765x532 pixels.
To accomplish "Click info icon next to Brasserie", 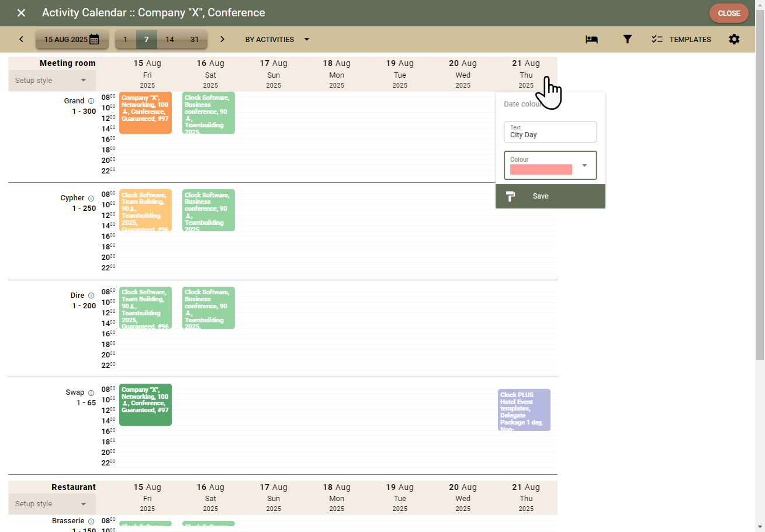I will (91, 521).
